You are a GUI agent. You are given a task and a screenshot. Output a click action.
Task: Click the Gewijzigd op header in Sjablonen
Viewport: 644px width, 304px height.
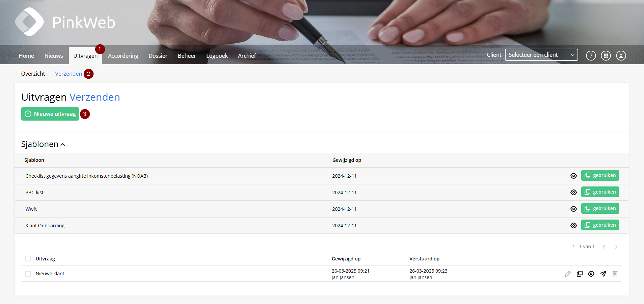coord(347,160)
